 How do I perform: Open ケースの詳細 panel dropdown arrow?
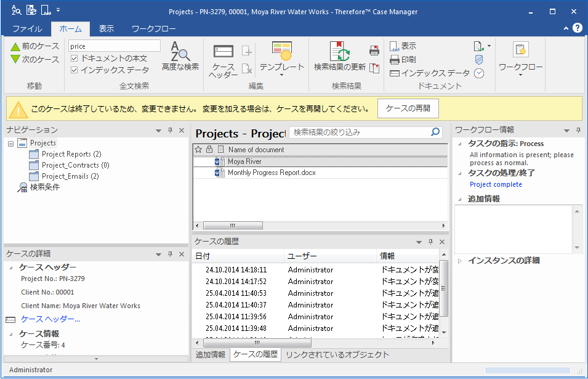[x=159, y=255]
